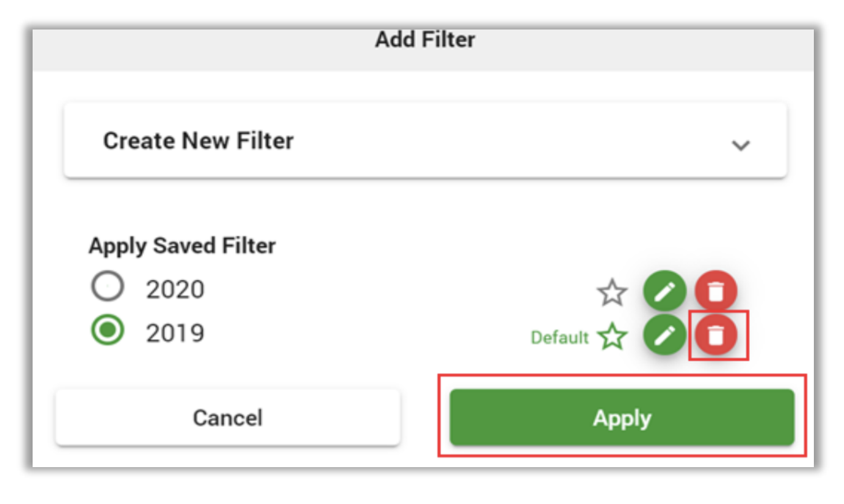Click the green Default label
The width and height of the screenshot is (844, 504).
(560, 337)
